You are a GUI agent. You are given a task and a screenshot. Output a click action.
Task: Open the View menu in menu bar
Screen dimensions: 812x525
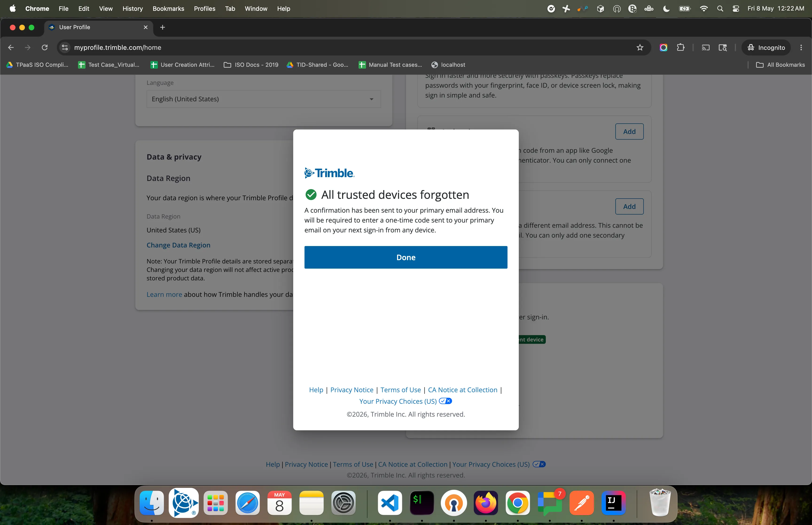pyautogui.click(x=106, y=8)
